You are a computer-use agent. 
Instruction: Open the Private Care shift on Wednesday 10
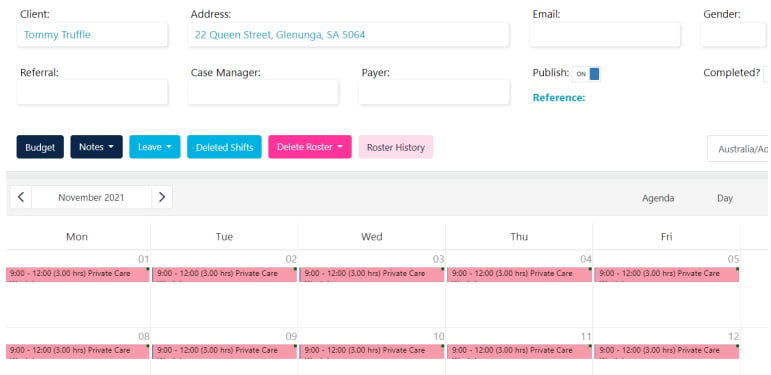pyautogui.click(x=372, y=351)
